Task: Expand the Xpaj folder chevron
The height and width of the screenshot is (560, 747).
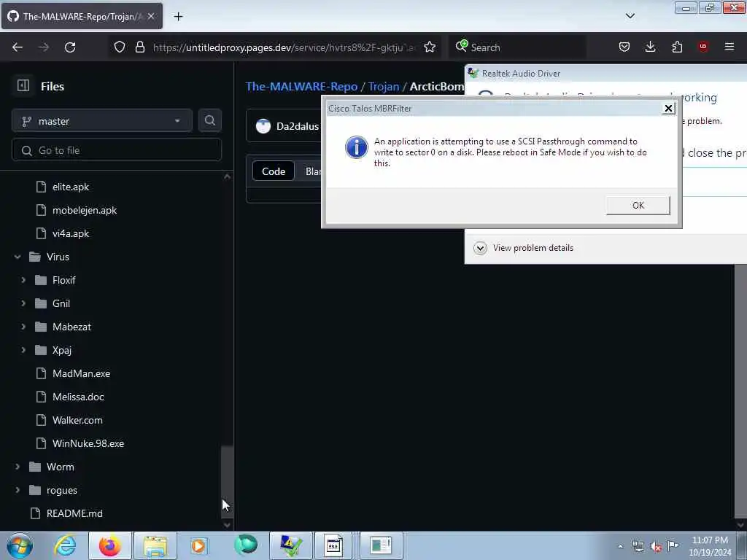Action: [x=23, y=350]
